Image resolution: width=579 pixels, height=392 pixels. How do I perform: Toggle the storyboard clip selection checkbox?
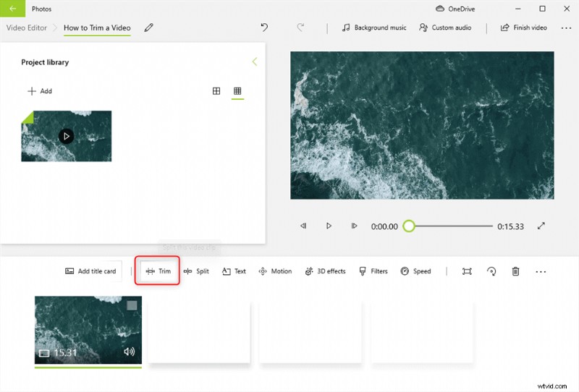132,305
